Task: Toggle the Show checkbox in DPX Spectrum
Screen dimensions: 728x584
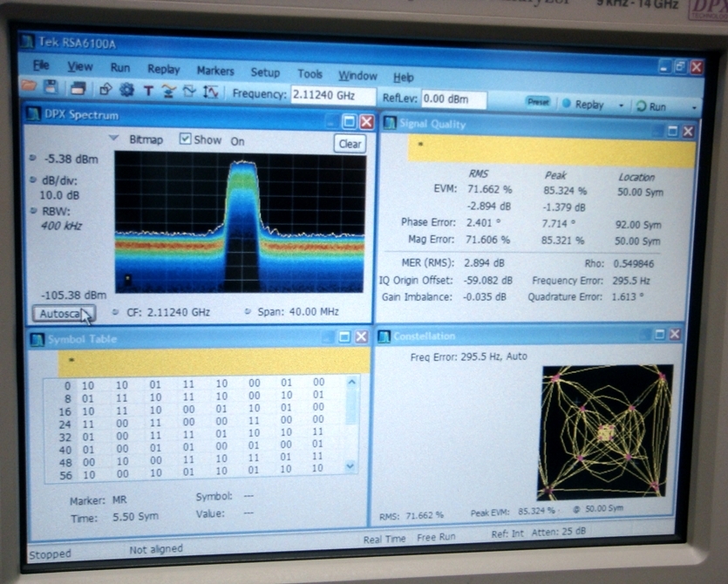Action: coord(185,139)
